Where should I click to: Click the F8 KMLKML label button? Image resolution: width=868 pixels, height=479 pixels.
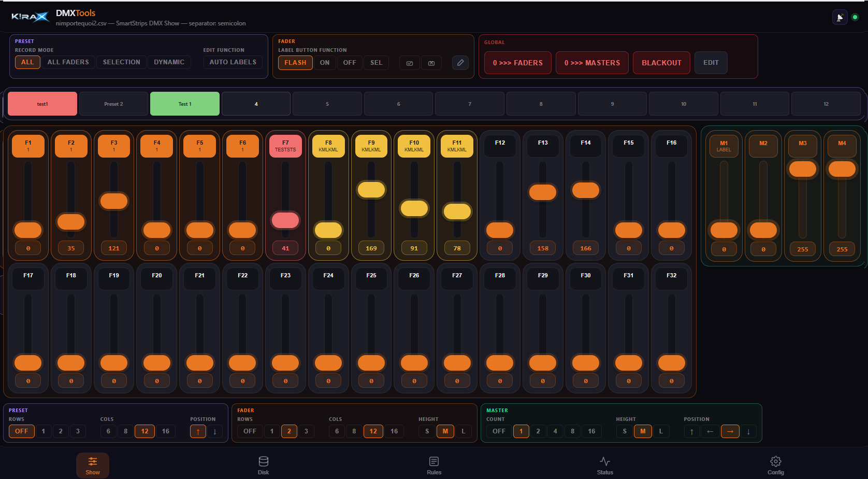click(328, 146)
